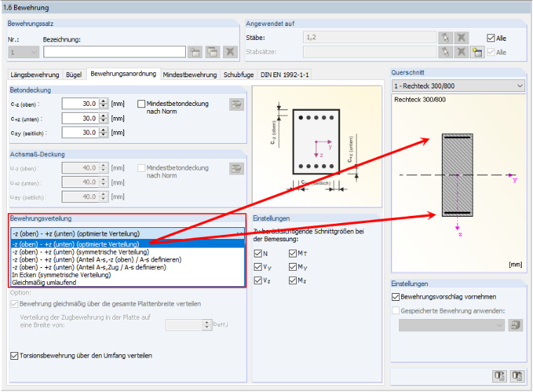
Task: Toggle Bewehrungsvorschlag vornehmen checkbox
Action: pyautogui.click(x=396, y=297)
